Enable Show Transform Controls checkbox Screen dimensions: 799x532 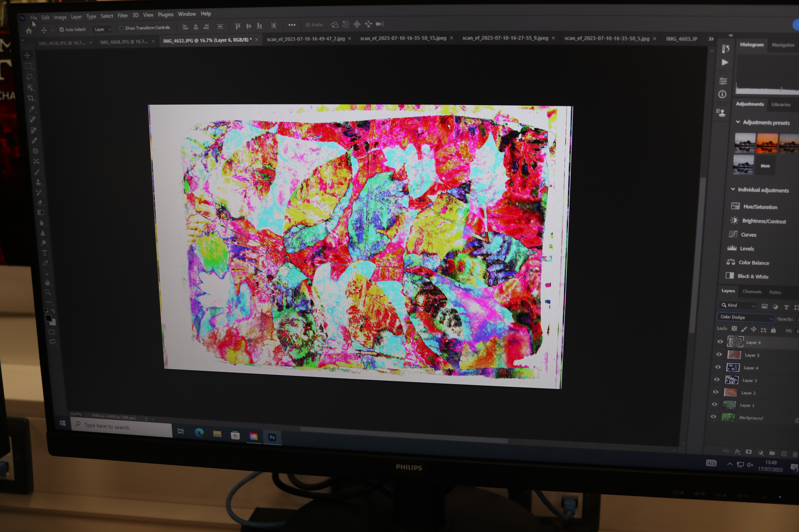tap(122, 28)
